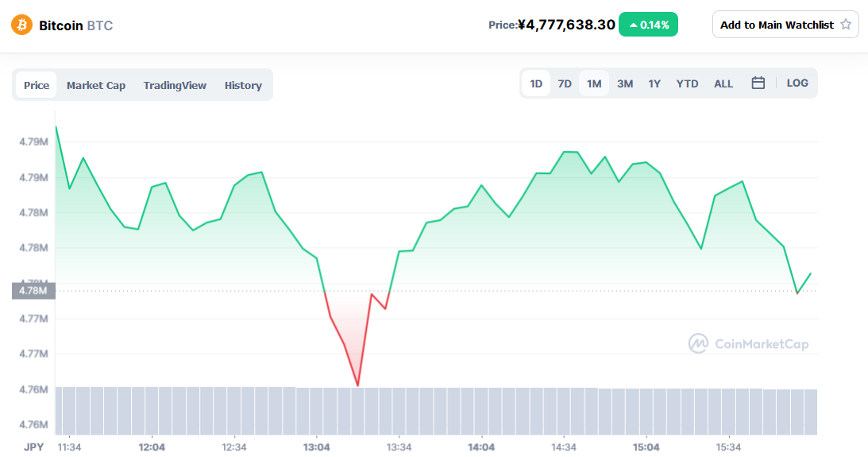Click the green 0.14% change badge
Screen dimensions: 868x457
coord(648,25)
